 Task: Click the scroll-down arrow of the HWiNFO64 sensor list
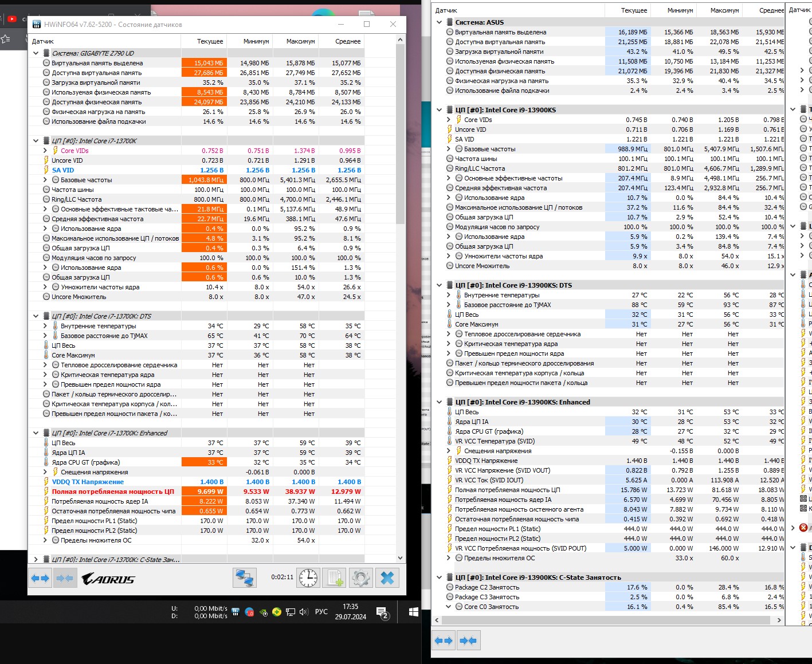tap(400, 558)
